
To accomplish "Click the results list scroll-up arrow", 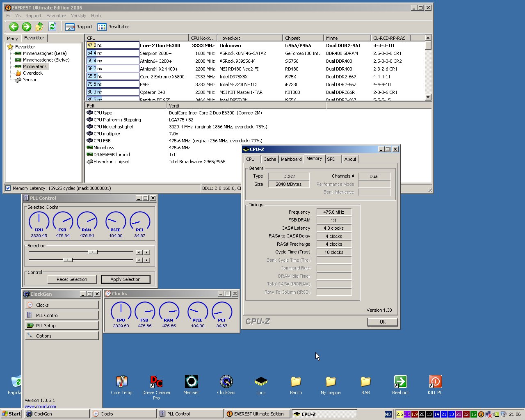I will 428,38.
